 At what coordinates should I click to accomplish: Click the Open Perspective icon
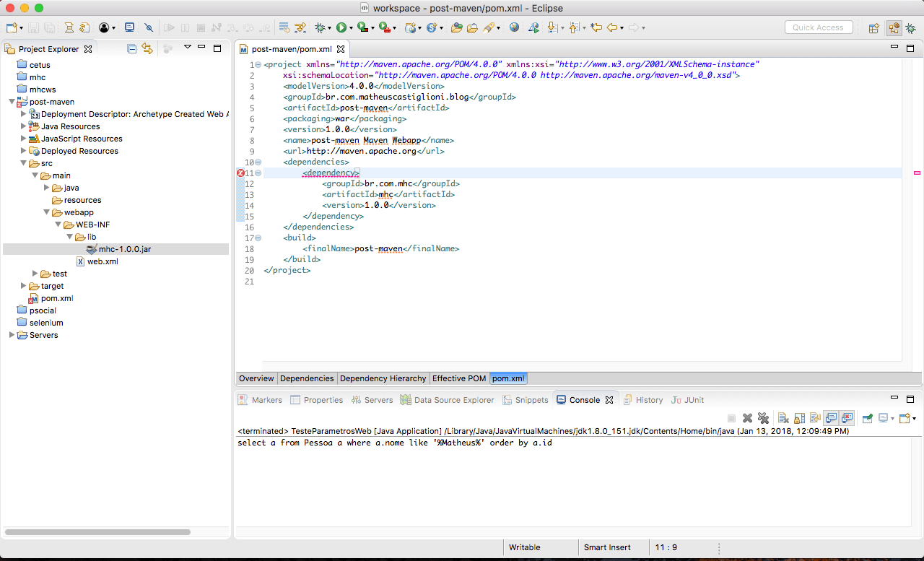874,27
